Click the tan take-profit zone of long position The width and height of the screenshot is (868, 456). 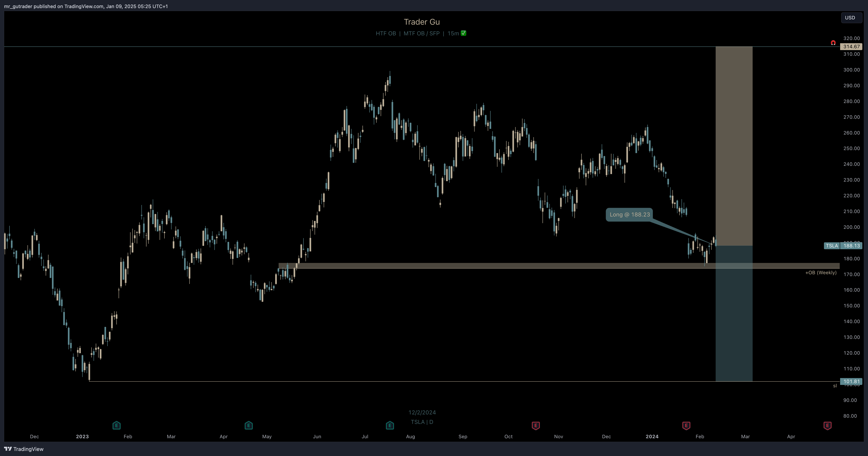[x=734, y=146]
